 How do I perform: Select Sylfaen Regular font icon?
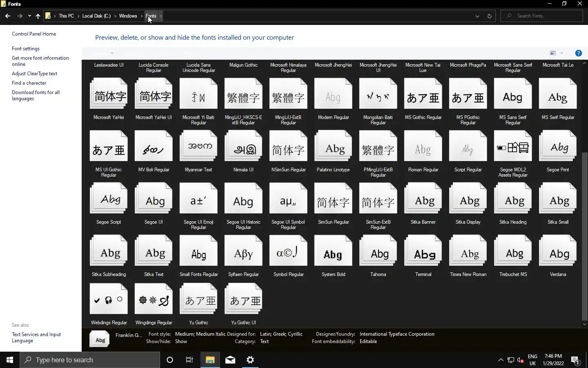click(243, 251)
